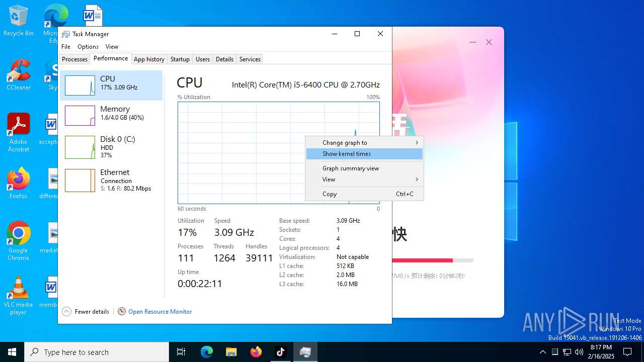Select the Memory mini graph thumbnail
This screenshot has width=644, height=362.
click(x=80, y=116)
